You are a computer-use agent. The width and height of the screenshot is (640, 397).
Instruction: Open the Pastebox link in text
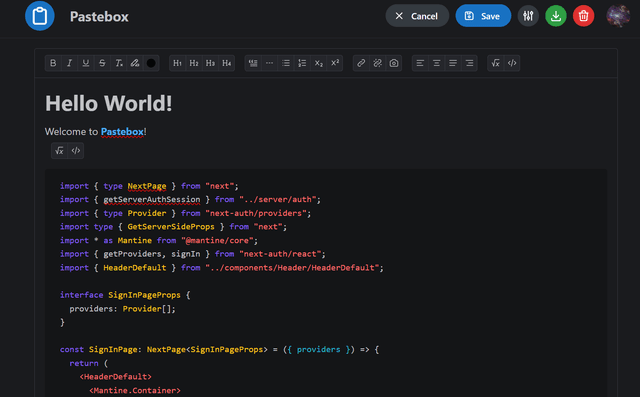[x=122, y=132]
